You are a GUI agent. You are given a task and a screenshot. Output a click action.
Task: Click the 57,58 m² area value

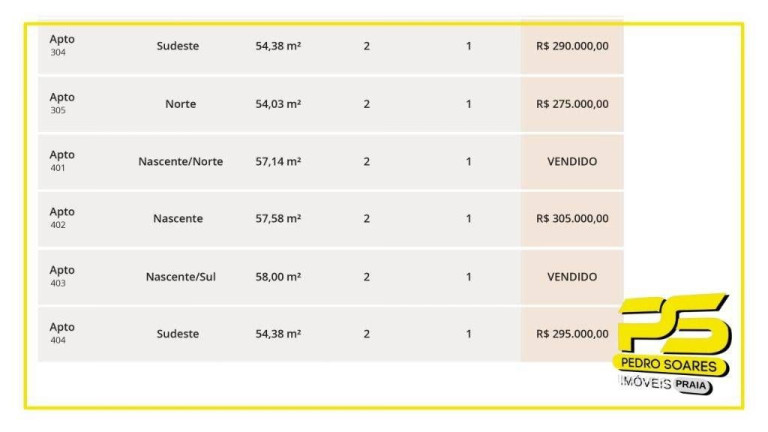(278, 218)
